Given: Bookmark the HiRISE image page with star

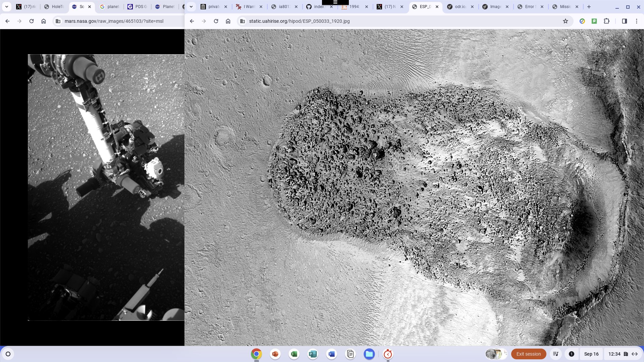Looking at the screenshot, I should click(x=566, y=21).
